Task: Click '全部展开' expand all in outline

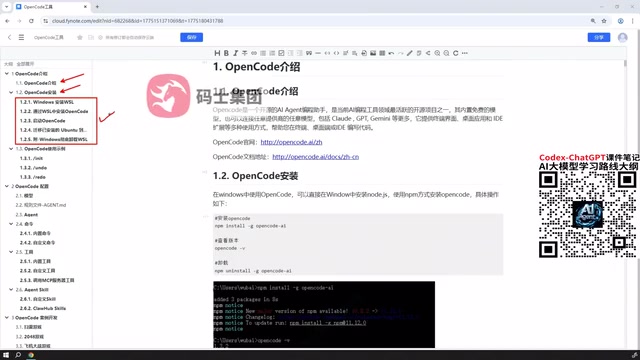Action: tap(25, 64)
